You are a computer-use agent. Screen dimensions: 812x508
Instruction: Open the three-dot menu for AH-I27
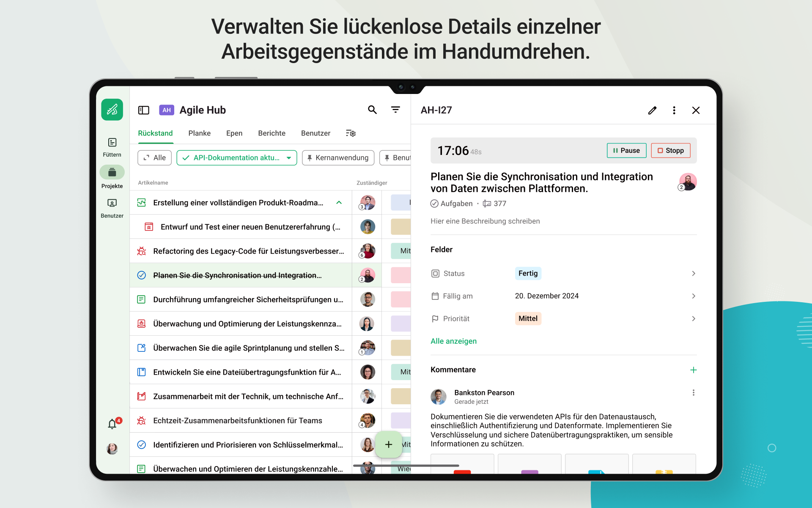point(674,110)
